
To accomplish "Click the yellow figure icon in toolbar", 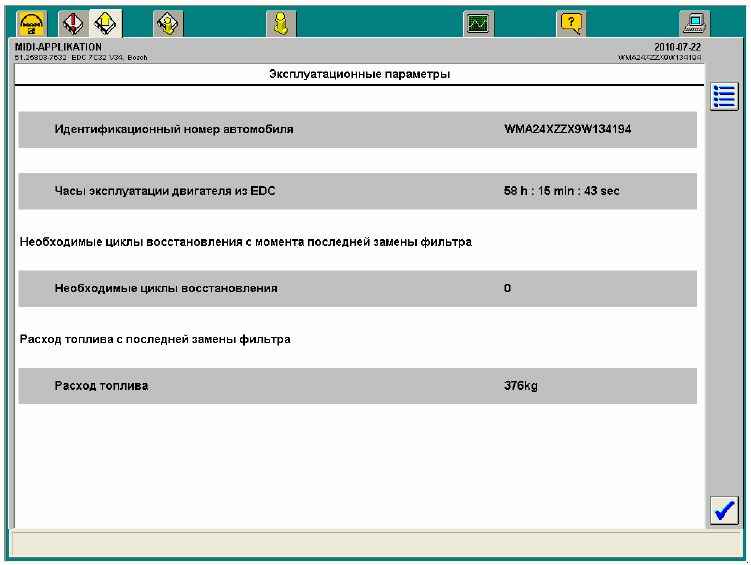I will (281, 22).
